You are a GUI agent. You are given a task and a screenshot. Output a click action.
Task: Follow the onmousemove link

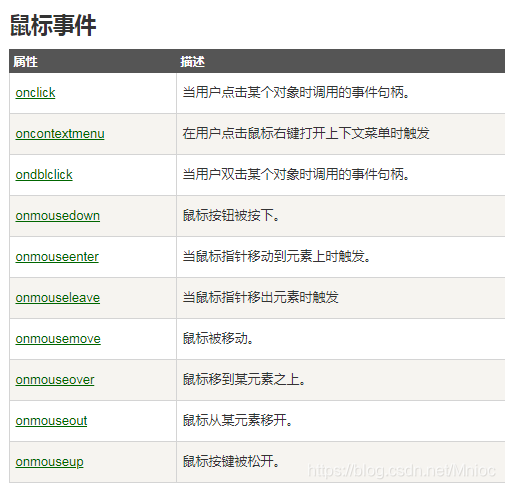tap(58, 339)
